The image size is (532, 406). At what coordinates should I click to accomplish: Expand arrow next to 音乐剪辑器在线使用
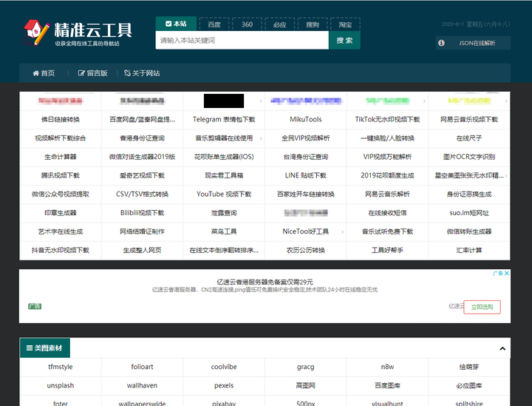pyautogui.click(x=261, y=138)
